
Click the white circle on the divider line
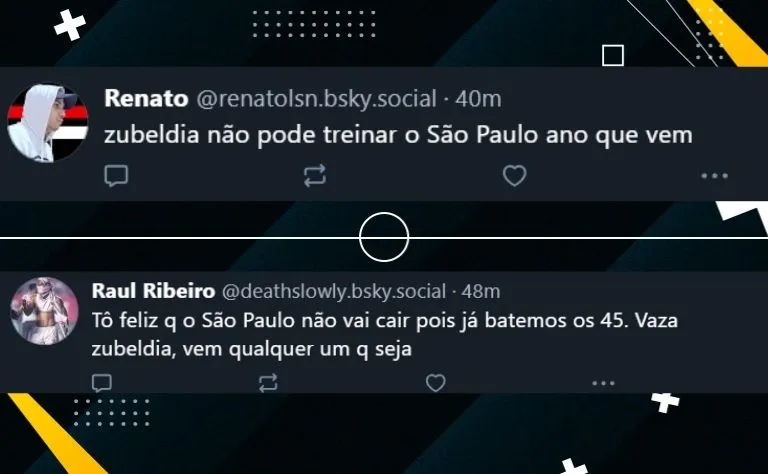[x=384, y=237]
